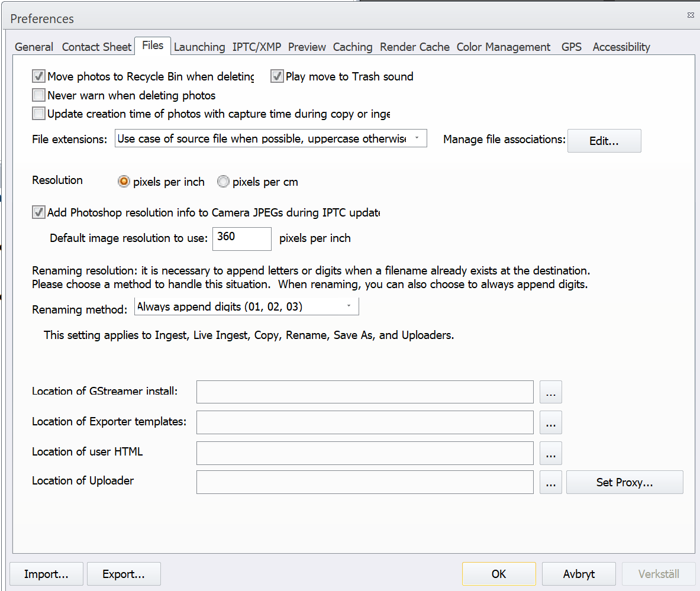Select pixels per cm resolution unit

pos(224,182)
